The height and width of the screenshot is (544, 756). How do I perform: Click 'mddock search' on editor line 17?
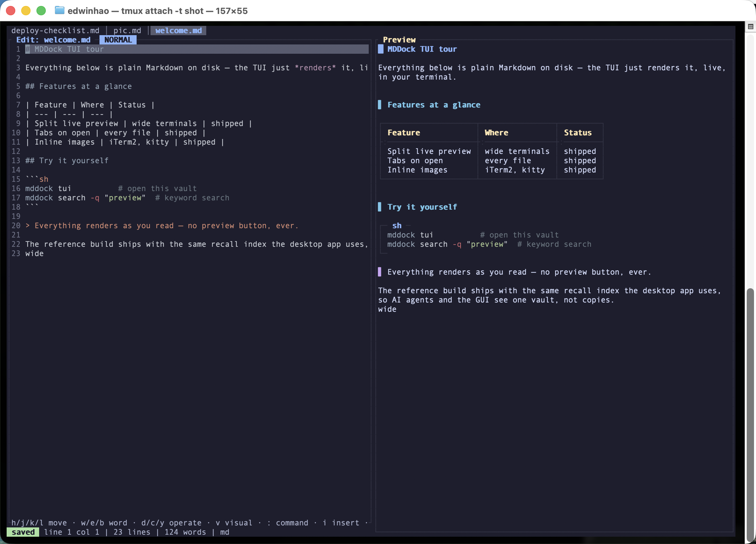click(55, 198)
